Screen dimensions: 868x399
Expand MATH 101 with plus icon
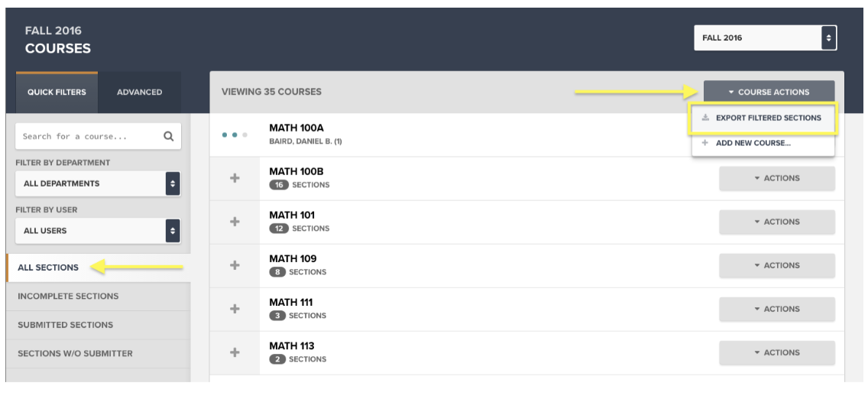[235, 222]
